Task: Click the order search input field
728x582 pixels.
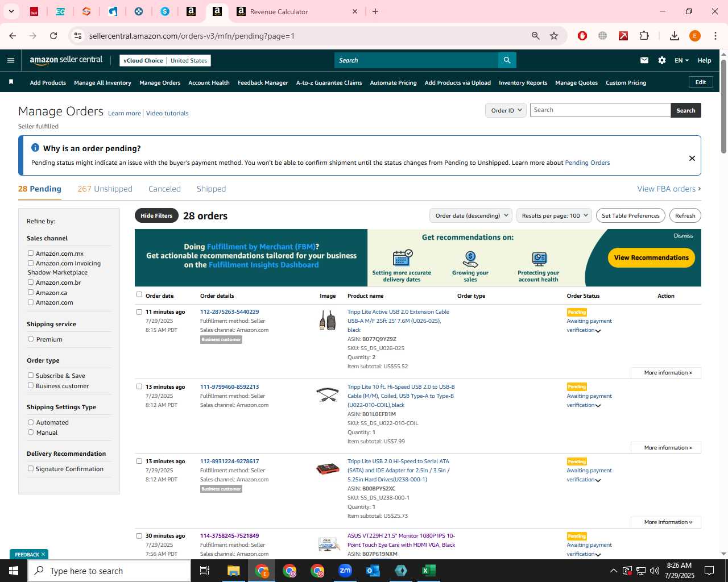Action: 600,110
